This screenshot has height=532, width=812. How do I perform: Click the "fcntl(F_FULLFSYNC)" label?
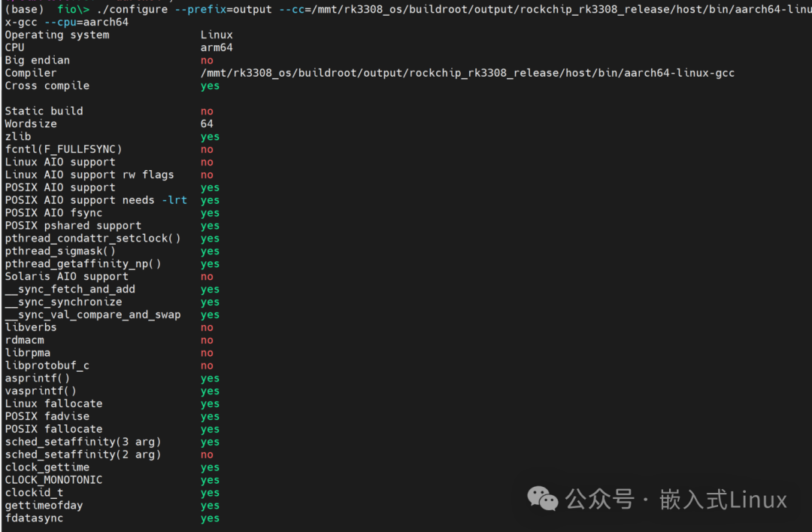coord(63,149)
